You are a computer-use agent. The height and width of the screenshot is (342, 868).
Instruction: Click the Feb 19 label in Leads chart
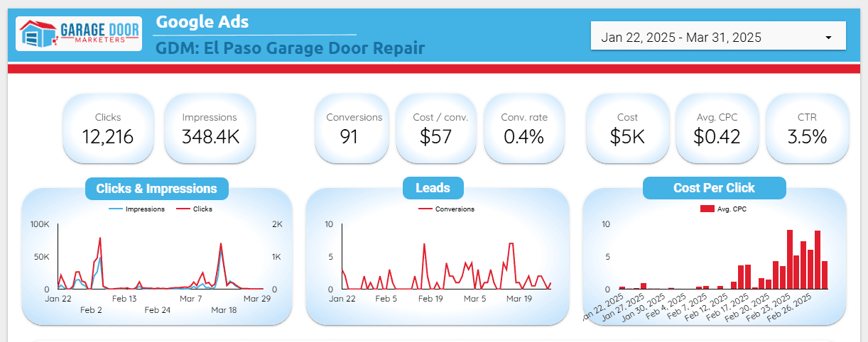pos(430,299)
